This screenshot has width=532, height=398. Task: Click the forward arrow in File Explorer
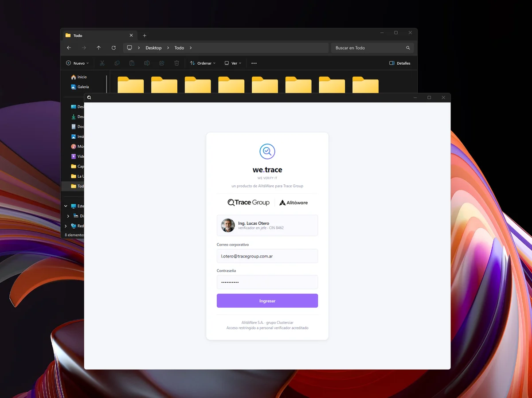[84, 48]
